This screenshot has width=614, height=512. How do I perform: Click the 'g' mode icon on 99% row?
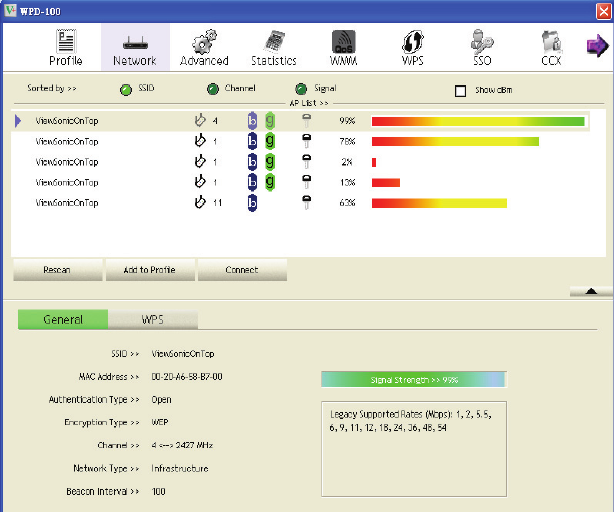click(x=270, y=121)
